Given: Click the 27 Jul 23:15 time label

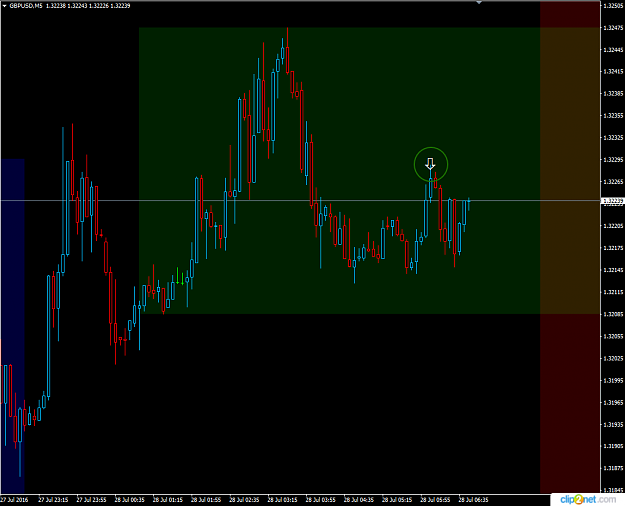Looking at the screenshot, I should tap(53, 500).
